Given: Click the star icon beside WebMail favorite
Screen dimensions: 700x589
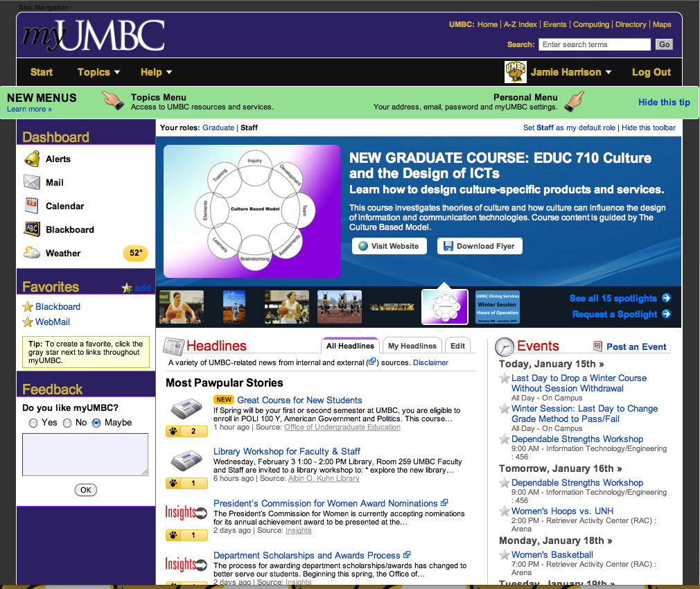Looking at the screenshot, I should point(28,322).
